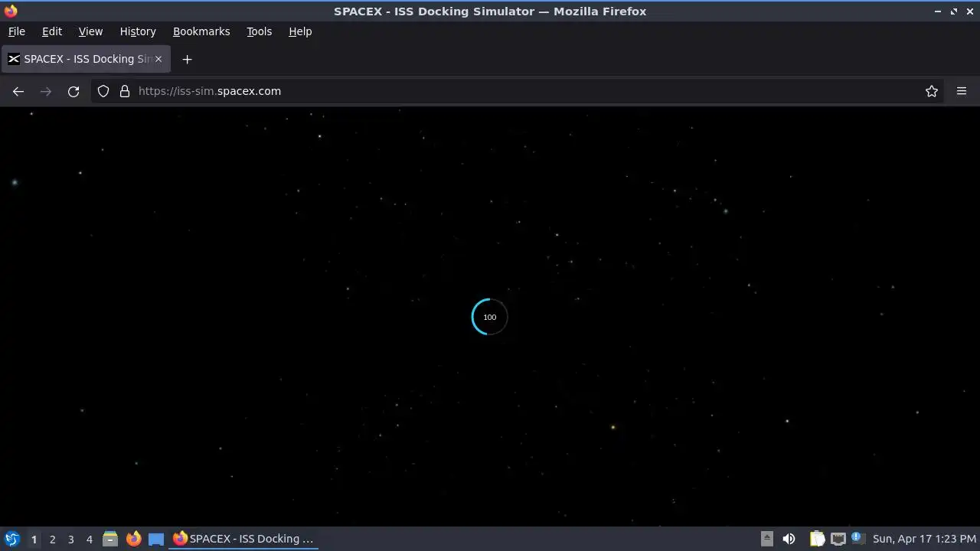Open the Help menu
Screen dimensions: 980x551
[300, 31]
